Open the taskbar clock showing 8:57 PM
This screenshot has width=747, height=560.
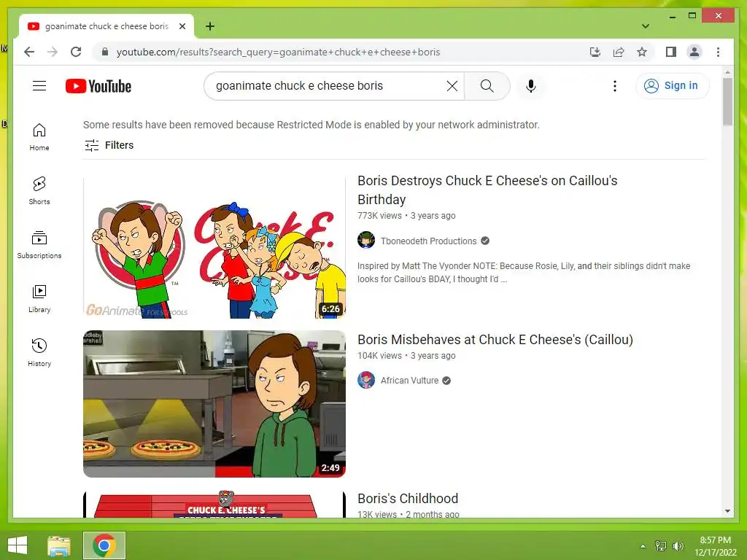pos(715,545)
